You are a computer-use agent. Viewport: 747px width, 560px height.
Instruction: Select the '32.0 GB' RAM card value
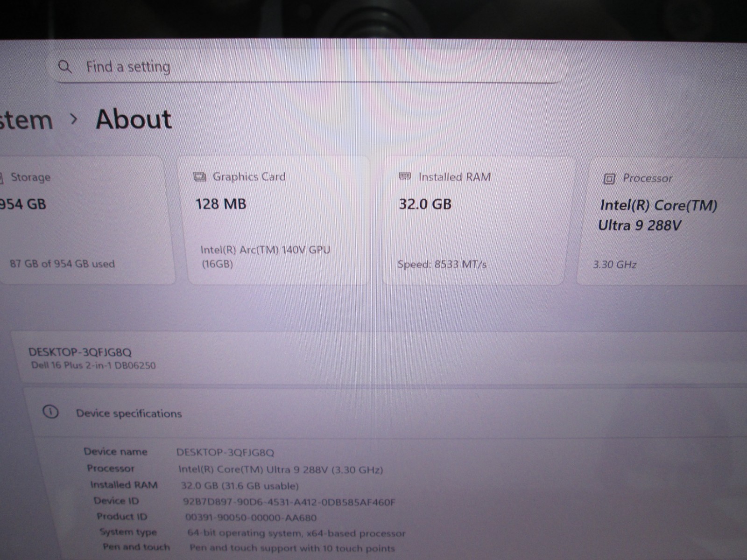point(425,204)
